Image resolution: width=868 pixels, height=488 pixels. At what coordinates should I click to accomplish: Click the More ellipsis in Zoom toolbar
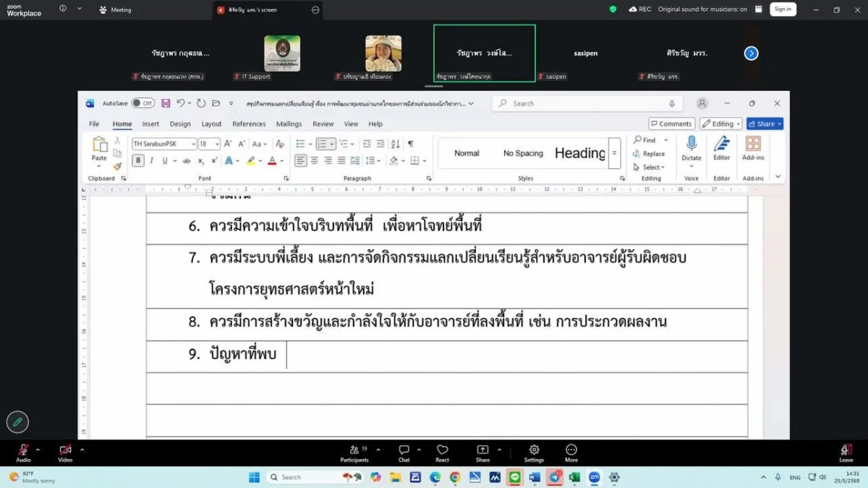pyautogui.click(x=571, y=453)
